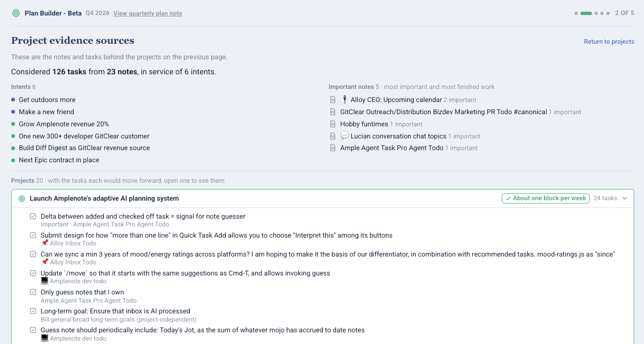Image resolution: width=644 pixels, height=344 pixels.
Task: Check the Long-term goal inbox AI processed task
Action: tap(33, 311)
